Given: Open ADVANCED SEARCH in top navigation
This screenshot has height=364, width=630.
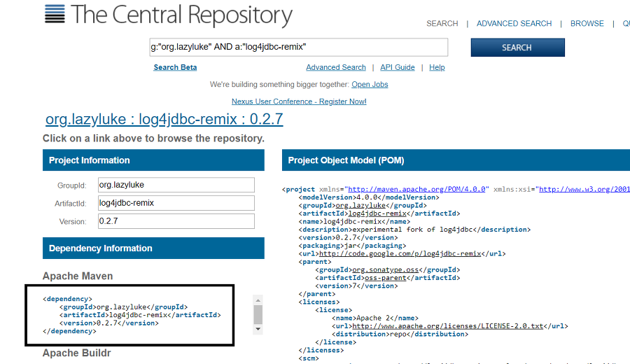Looking at the screenshot, I should (514, 23).
